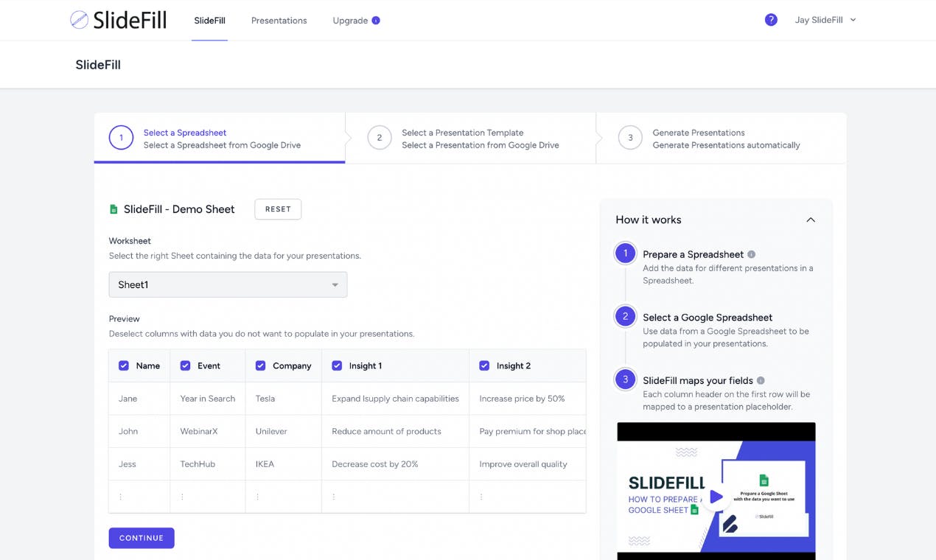The height and width of the screenshot is (560, 936).
Task: Open the help question mark icon
Action: tap(771, 20)
